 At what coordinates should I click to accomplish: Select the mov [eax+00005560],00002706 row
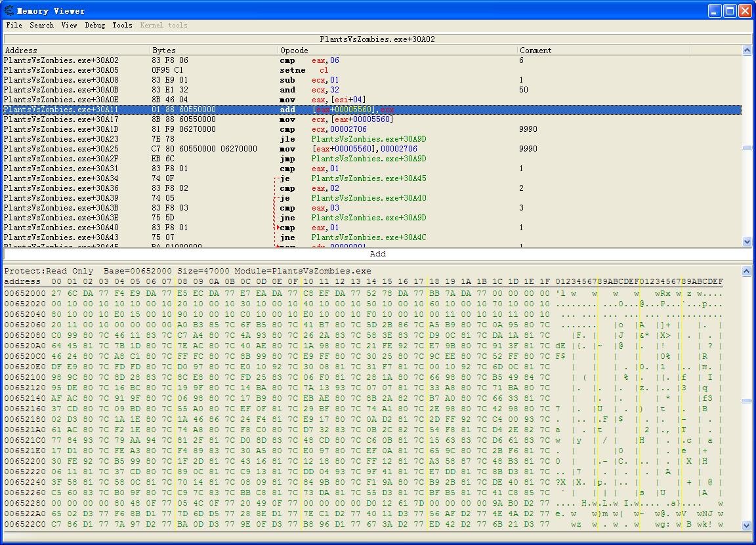coord(372,149)
